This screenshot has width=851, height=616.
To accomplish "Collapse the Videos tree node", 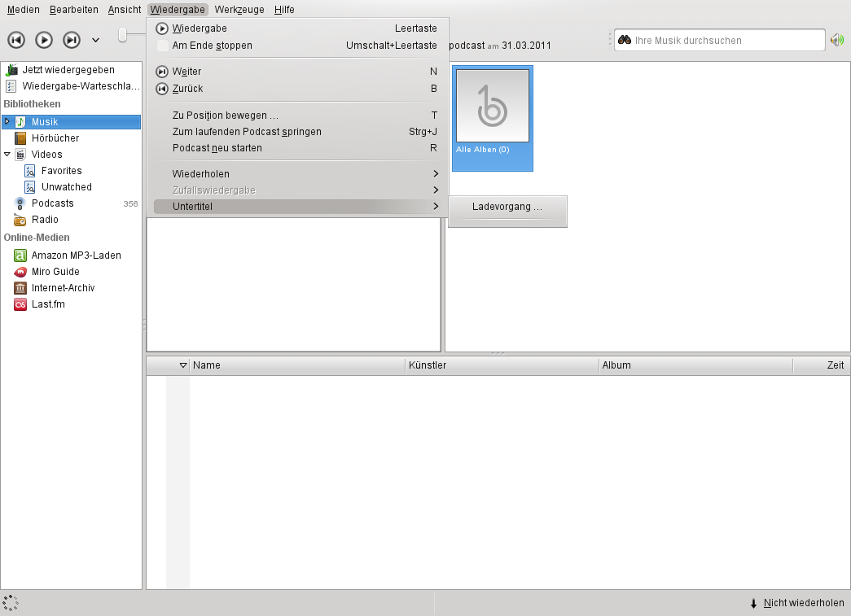I will click(7, 155).
